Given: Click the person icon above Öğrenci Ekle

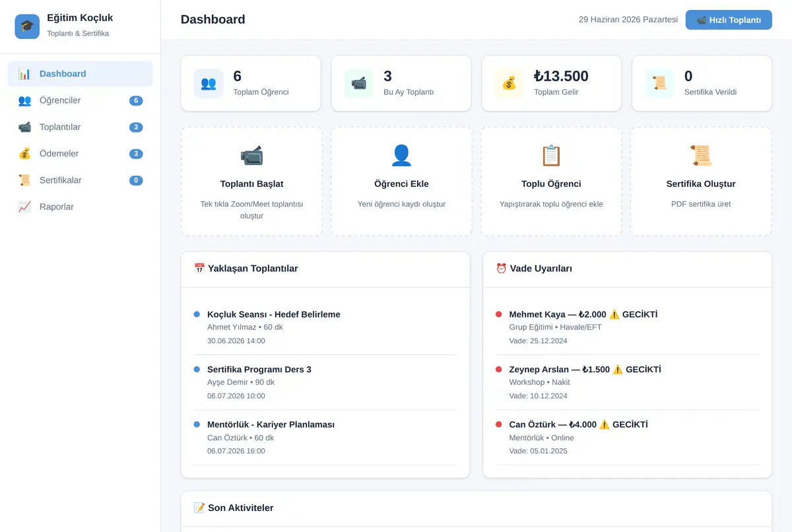Looking at the screenshot, I should (401, 156).
